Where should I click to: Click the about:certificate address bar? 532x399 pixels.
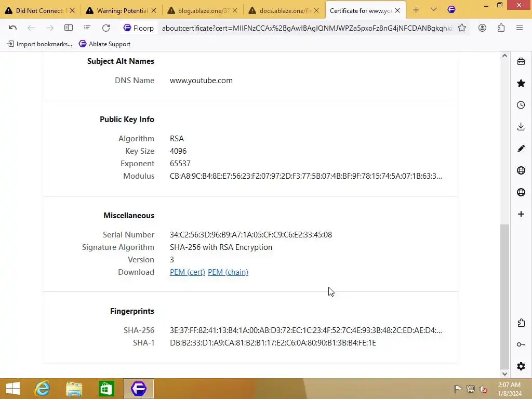click(307, 28)
